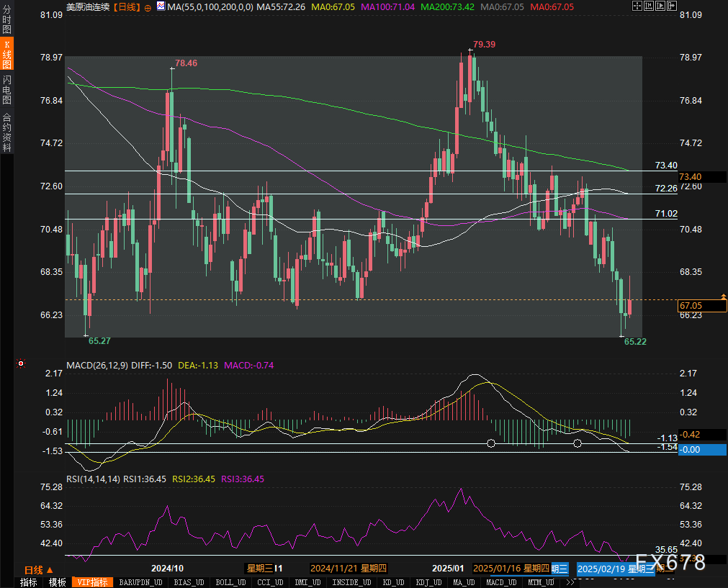Click the second icon in top-right toolbar
728x588 pixels.
(x=649, y=6)
